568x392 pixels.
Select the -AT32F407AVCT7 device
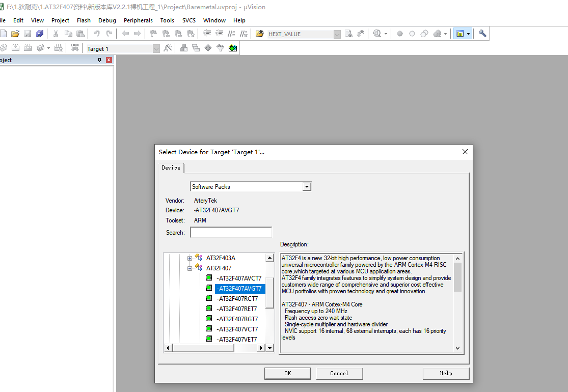(239, 278)
